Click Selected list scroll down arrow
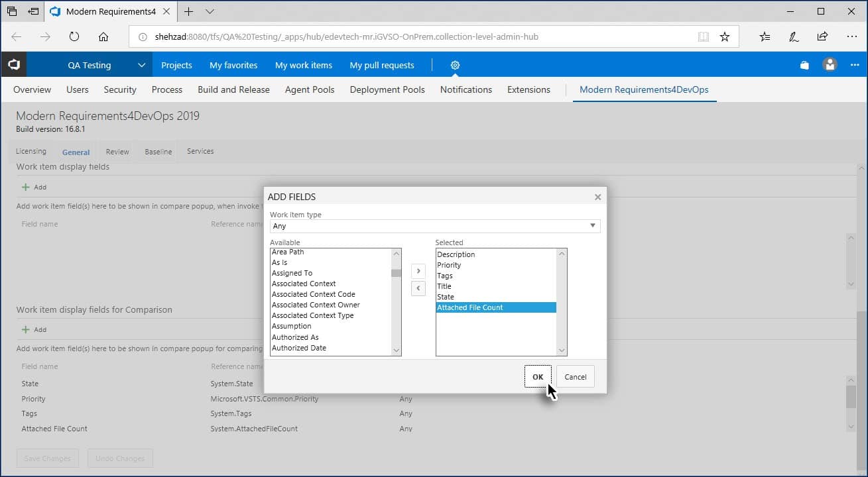 coord(562,350)
